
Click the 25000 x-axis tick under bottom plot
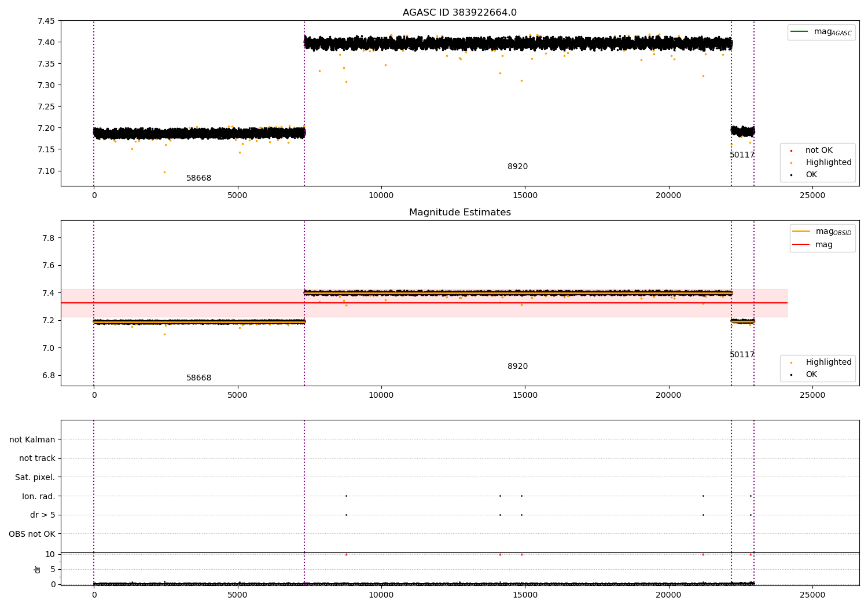coord(812,595)
